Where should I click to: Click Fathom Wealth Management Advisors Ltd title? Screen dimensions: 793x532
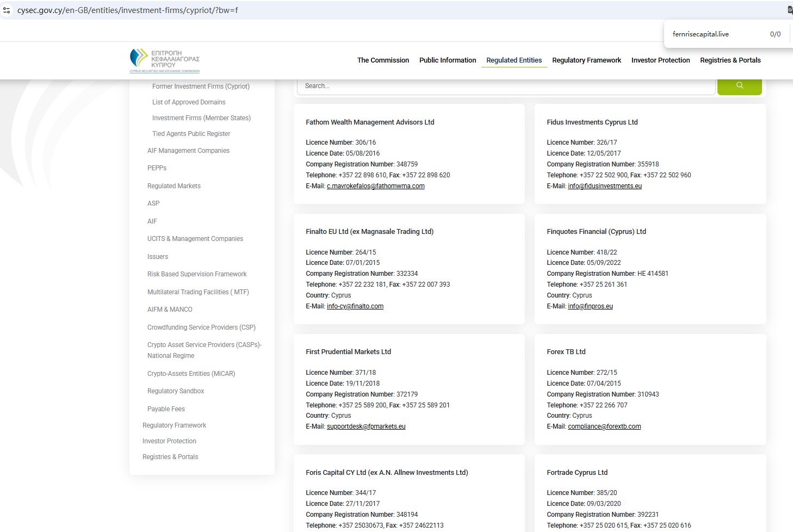[x=370, y=122]
